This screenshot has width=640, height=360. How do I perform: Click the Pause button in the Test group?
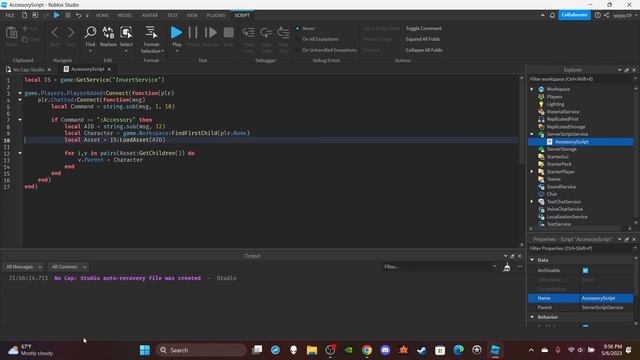pyautogui.click(x=193, y=33)
